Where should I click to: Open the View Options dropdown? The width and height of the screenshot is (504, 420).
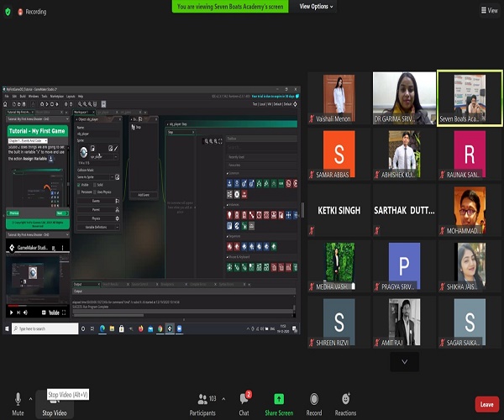point(316,7)
